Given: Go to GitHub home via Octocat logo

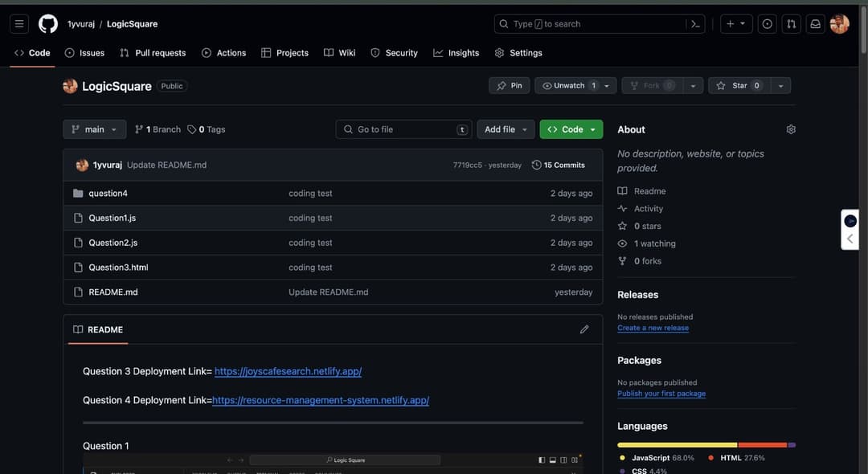Looking at the screenshot, I should point(48,24).
